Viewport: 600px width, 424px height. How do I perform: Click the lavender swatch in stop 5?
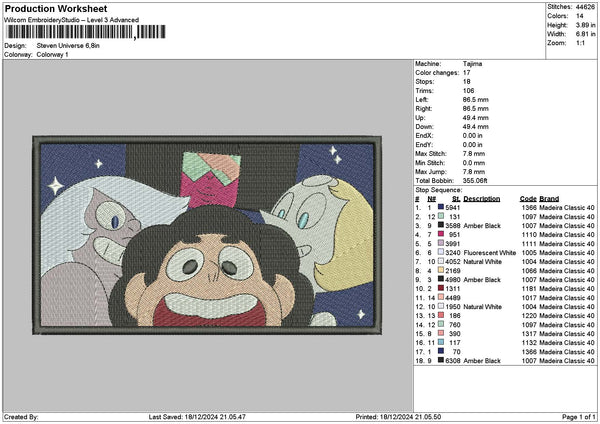point(441,243)
